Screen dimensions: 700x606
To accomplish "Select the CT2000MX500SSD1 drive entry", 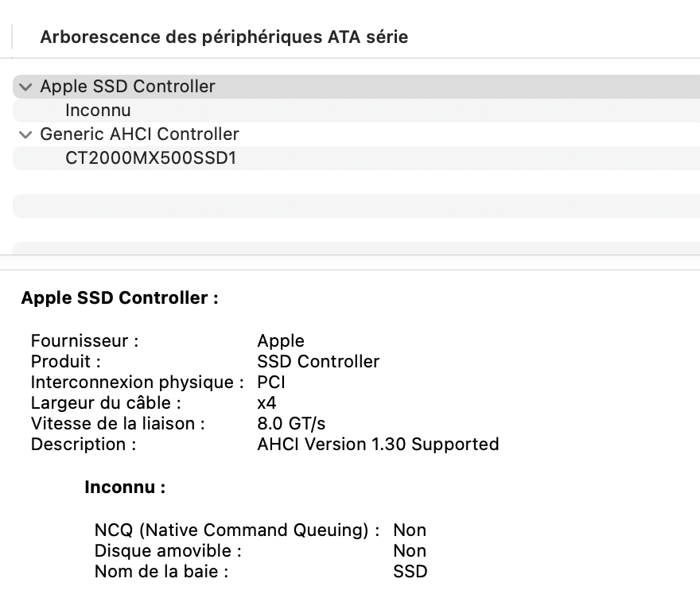I will click(x=150, y=158).
